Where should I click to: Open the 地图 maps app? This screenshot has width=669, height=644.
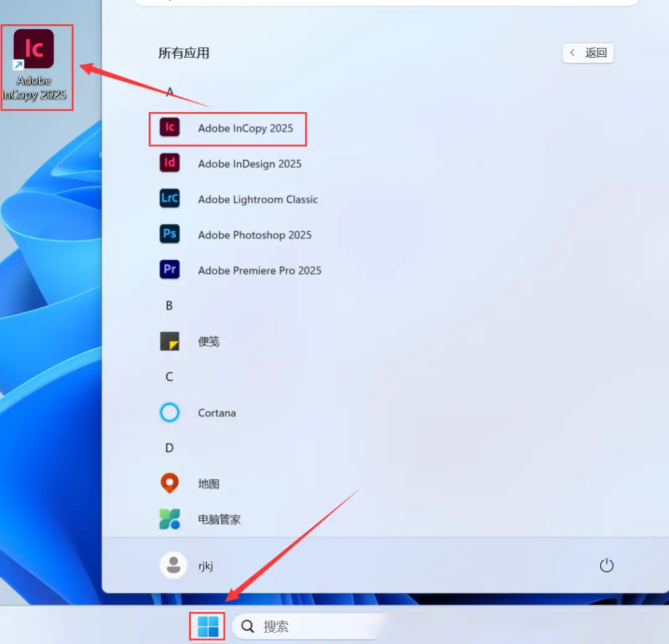208,484
